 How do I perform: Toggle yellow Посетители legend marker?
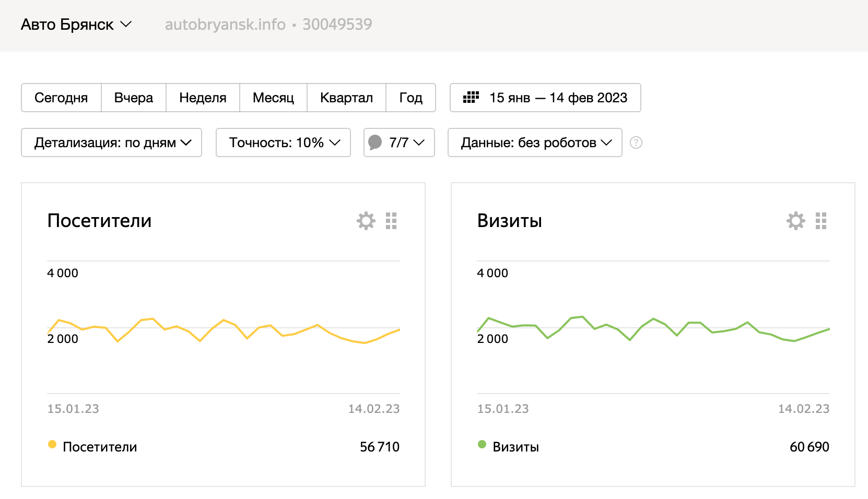point(52,444)
